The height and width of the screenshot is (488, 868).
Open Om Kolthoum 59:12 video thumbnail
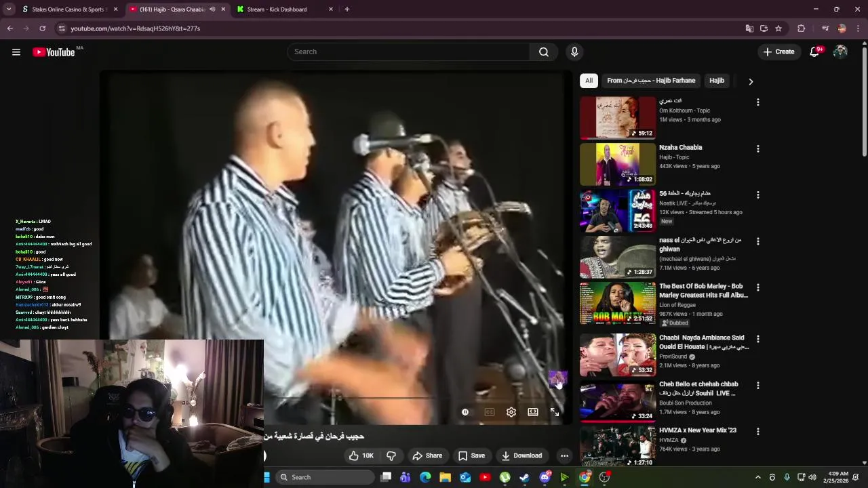(618, 118)
